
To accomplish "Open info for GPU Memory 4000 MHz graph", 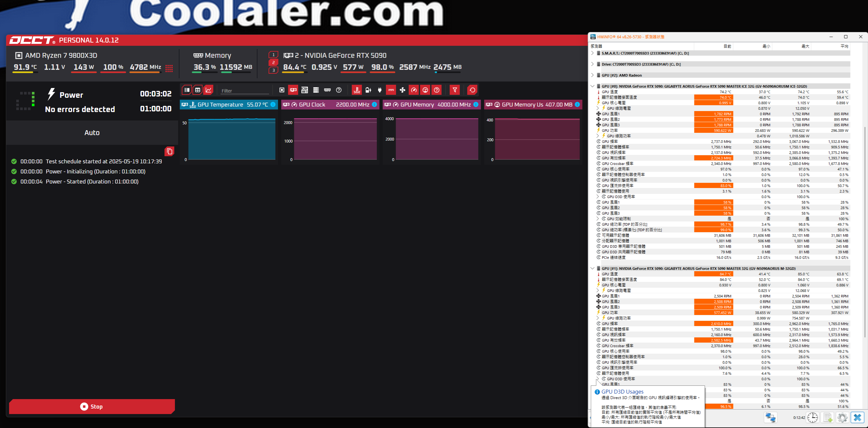I will tap(476, 105).
